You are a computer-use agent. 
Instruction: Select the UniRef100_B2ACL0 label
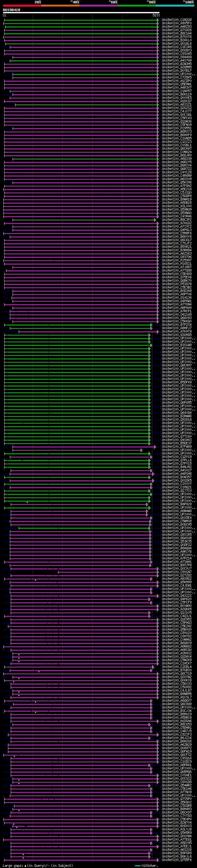pos(177,40)
